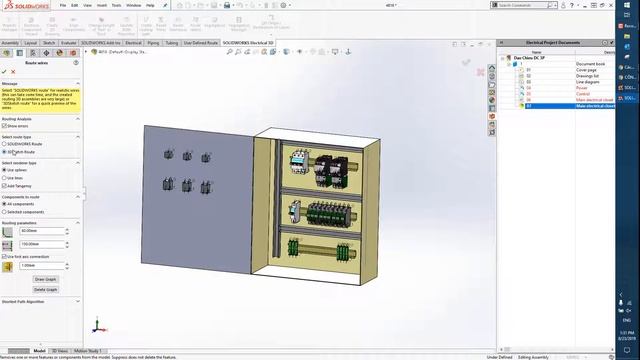640x360 pixels.
Task: Switch to the Piping tab
Action: 153,43
